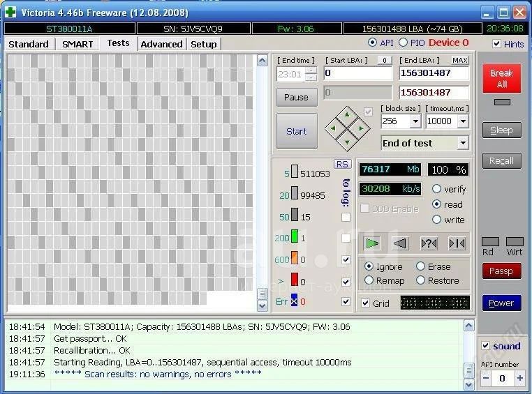Toggle the Grid checkbox

(x=365, y=303)
